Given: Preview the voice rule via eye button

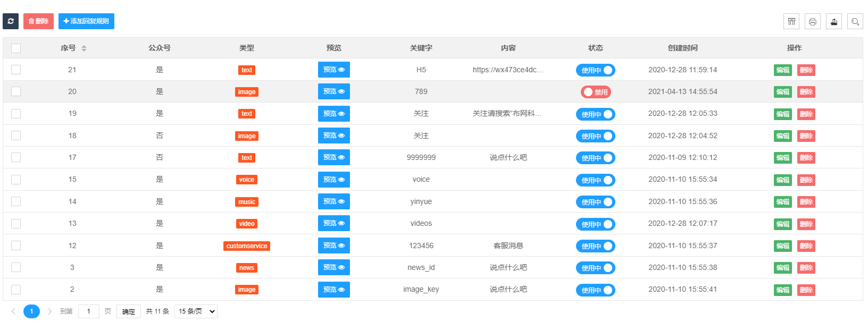Looking at the screenshot, I should click(x=334, y=180).
